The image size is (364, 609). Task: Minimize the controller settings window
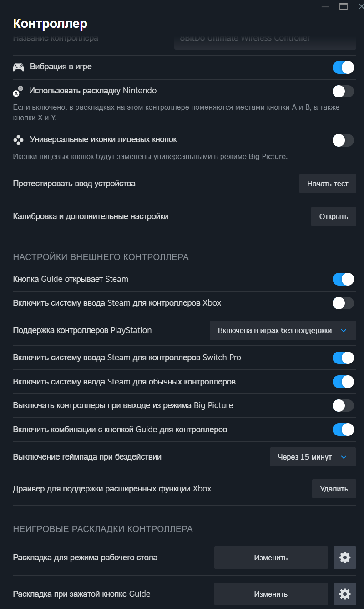pos(325,6)
